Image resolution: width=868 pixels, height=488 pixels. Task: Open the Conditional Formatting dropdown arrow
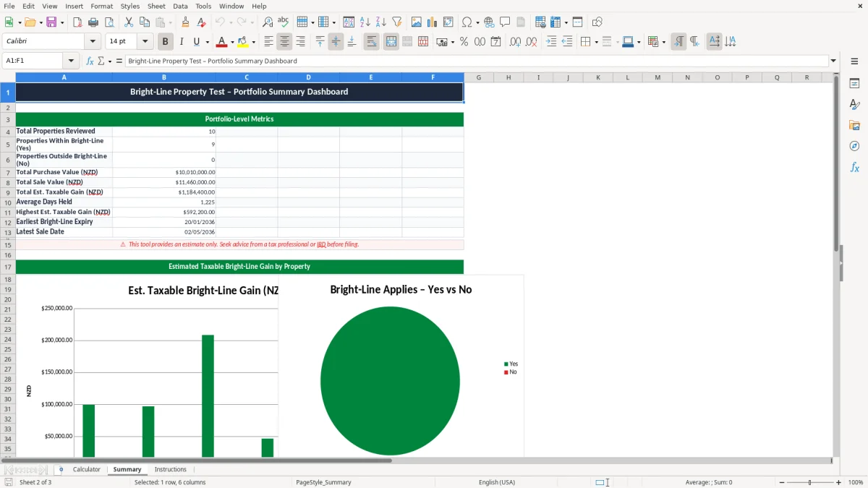point(663,42)
